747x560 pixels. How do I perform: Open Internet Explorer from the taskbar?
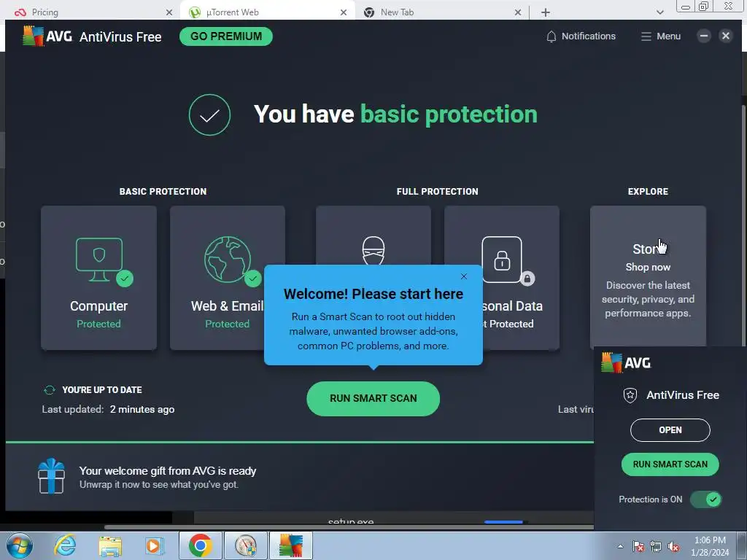(x=64, y=545)
